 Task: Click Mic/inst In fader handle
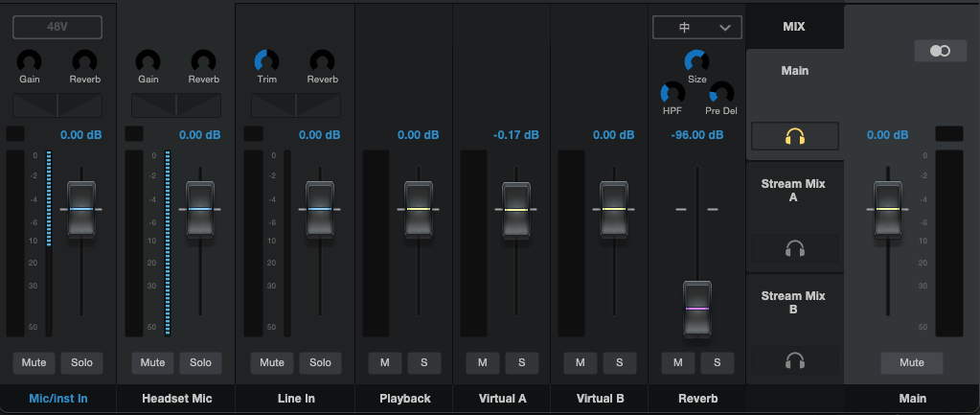click(81, 209)
